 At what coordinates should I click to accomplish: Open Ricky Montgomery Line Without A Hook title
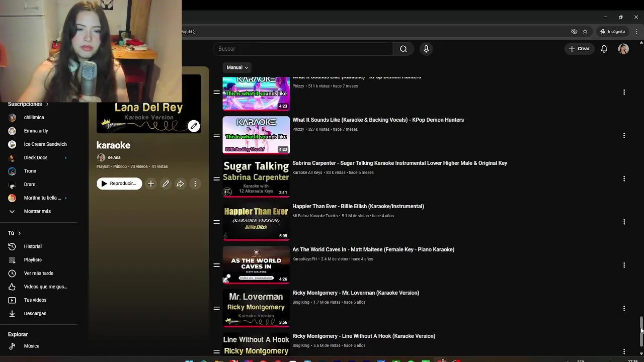coord(364,336)
